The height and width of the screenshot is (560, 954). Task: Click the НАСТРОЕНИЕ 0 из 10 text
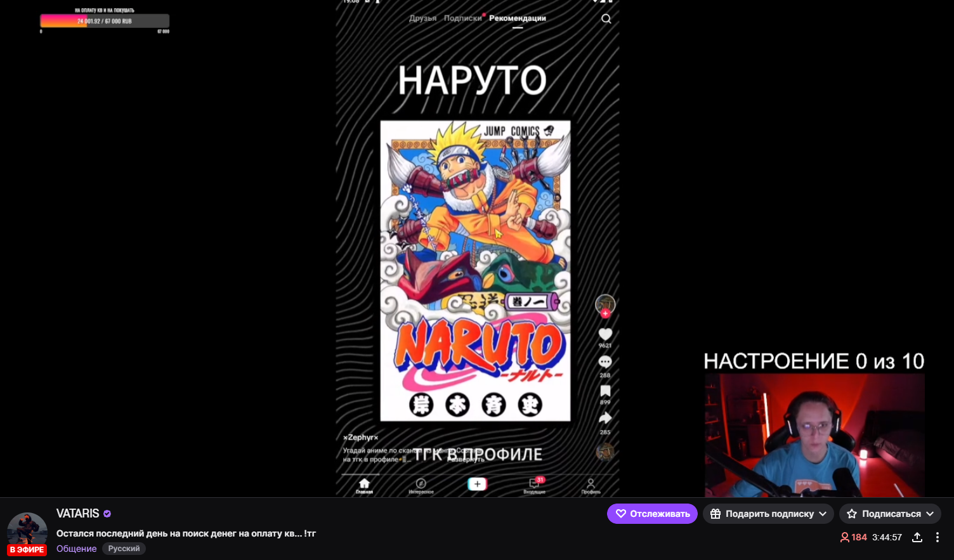814,361
